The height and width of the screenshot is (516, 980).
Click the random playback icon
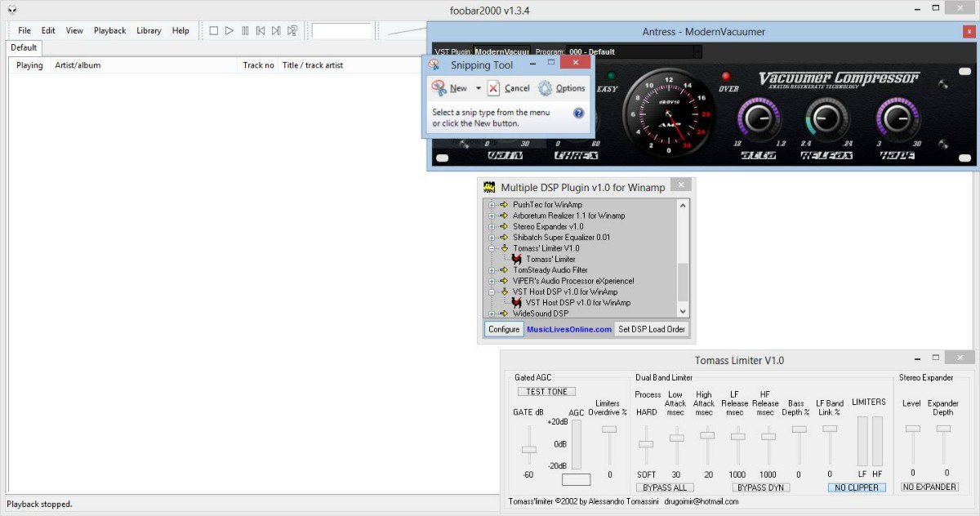click(x=292, y=31)
